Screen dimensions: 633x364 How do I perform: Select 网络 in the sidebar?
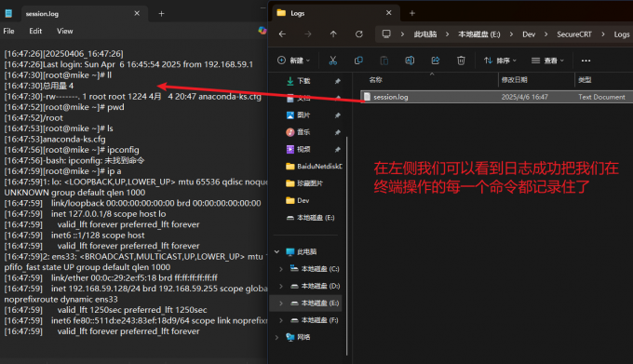pos(298,337)
